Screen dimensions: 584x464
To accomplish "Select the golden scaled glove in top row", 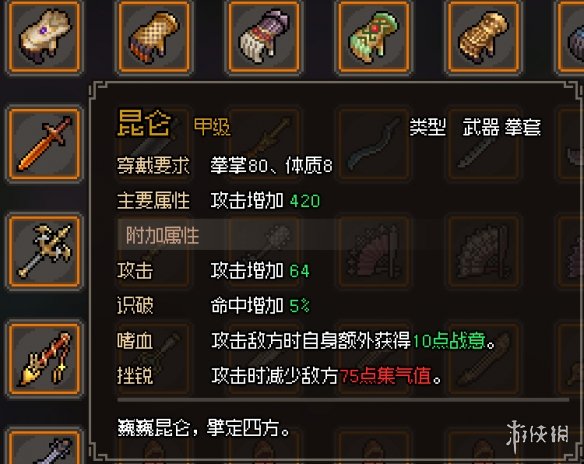I will click(483, 36).
